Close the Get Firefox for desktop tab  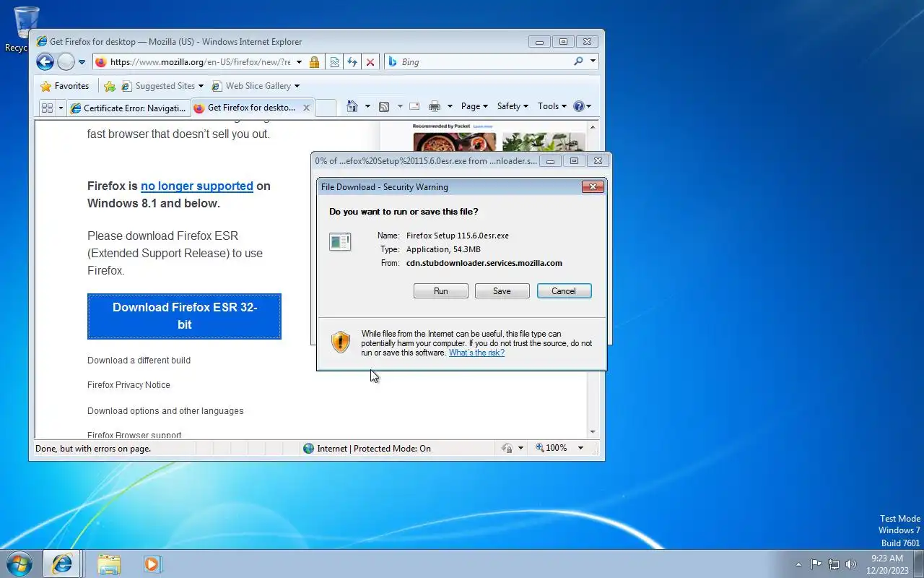click(x=306, y=108)
